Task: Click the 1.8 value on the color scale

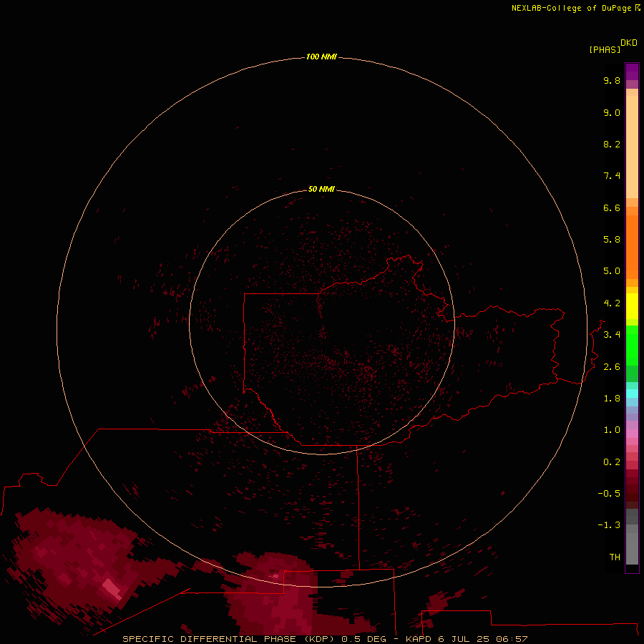Action: pos(612,399)
